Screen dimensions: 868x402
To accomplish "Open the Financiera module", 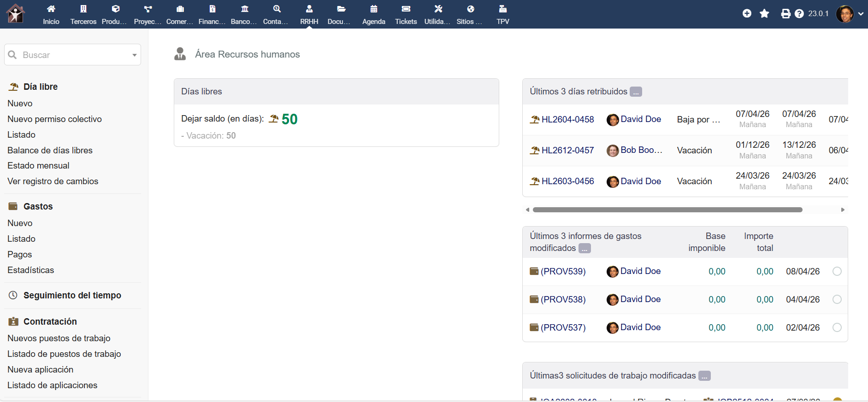I will tap(212, 14).
